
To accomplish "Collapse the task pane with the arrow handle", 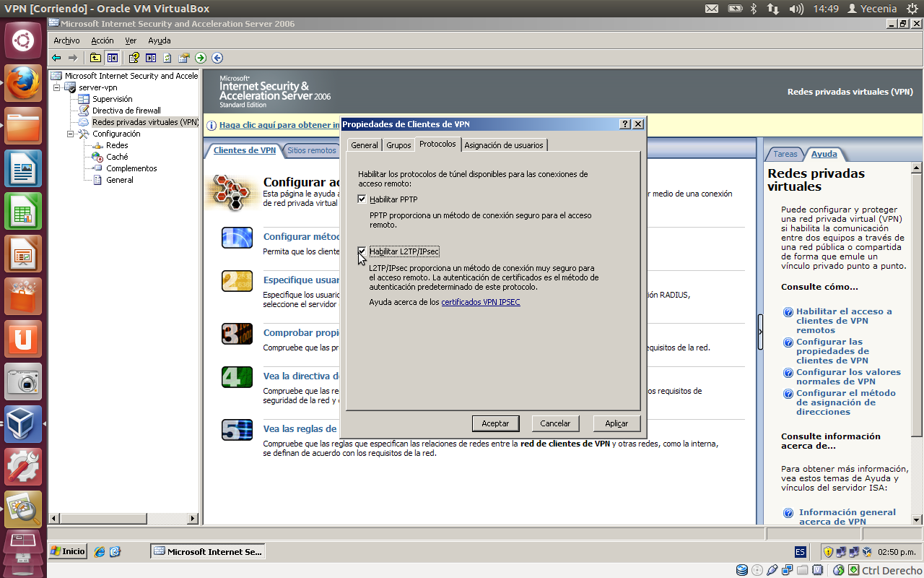I will coord(760,332).
